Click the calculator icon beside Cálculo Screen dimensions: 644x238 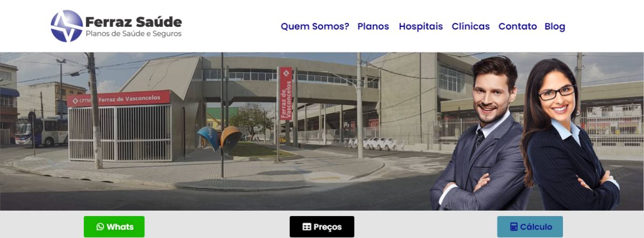tap(514, 227)
